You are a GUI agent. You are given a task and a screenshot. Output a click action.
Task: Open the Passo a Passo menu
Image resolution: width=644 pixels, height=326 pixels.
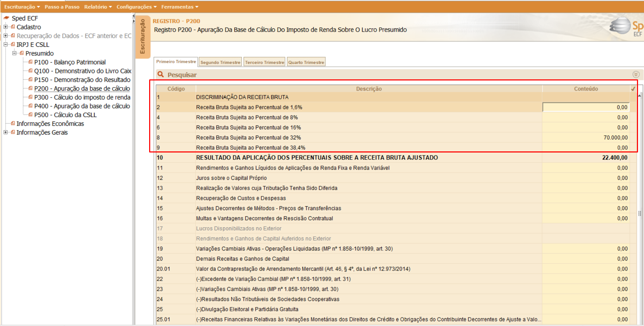(62, 7)
